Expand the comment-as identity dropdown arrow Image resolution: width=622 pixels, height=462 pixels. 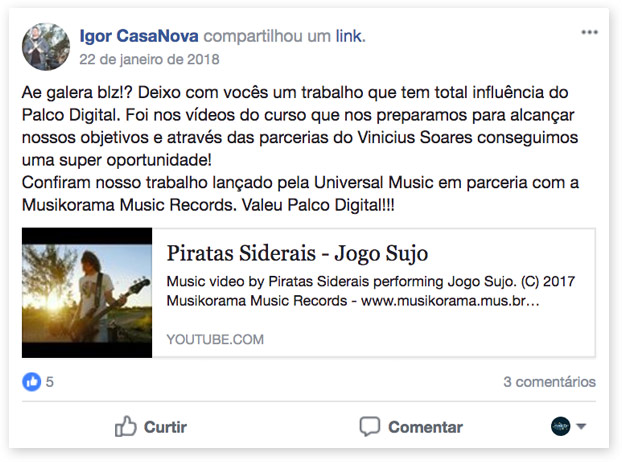pos(581,426)
